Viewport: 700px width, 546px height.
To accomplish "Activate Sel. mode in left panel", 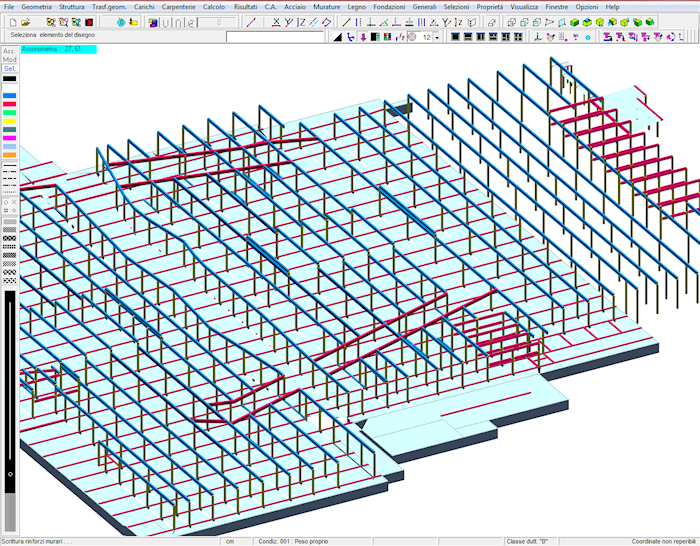I will coord(9,69).
